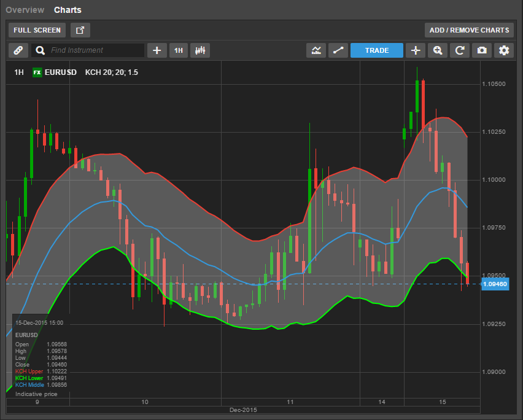Open ADD / REMOVE CHARTS
Screen dimensions: 523x420
[469, 30]
